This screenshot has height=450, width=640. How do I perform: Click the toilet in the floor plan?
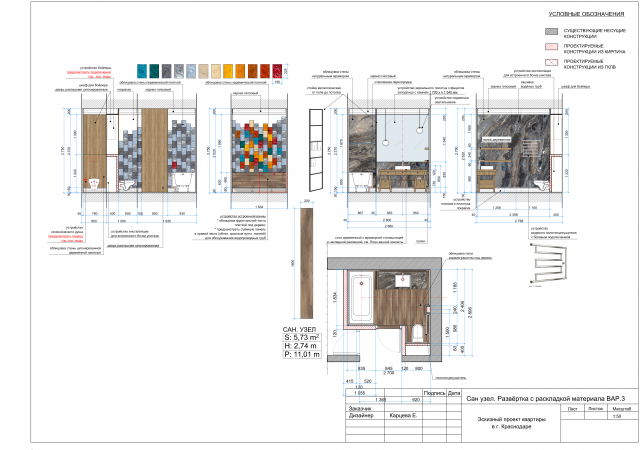pos(418,333)
